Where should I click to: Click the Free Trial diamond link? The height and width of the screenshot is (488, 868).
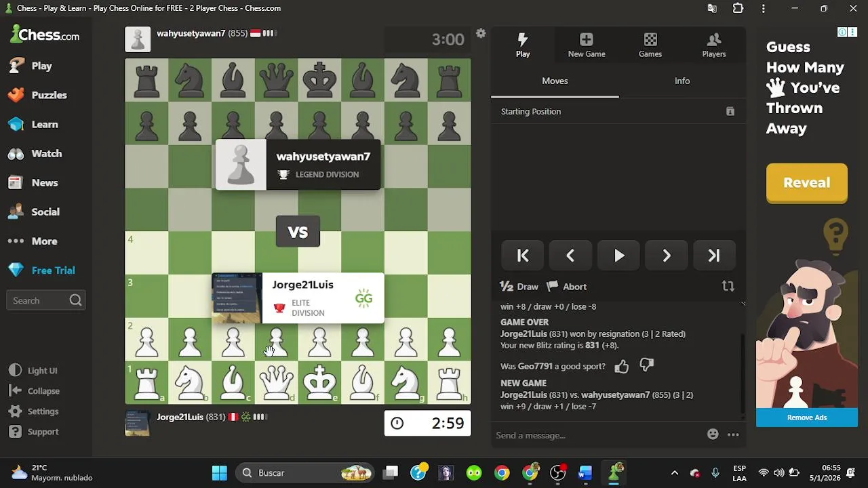coord(41,270)
